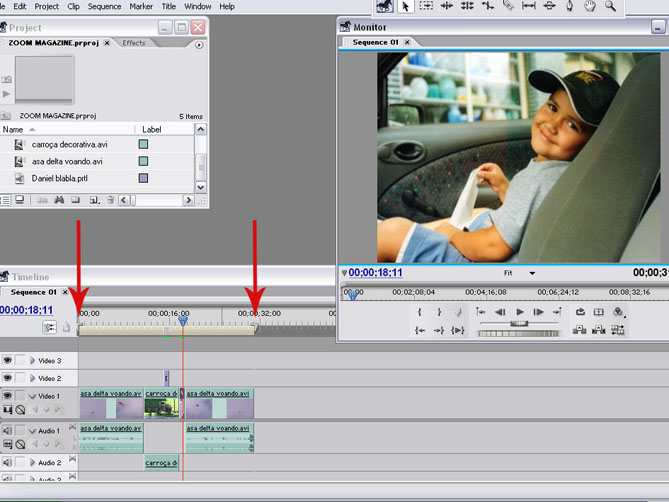Viewport: 669px width, 502px height.
Task: Click the Safe Margins icon
Action: 599,312
